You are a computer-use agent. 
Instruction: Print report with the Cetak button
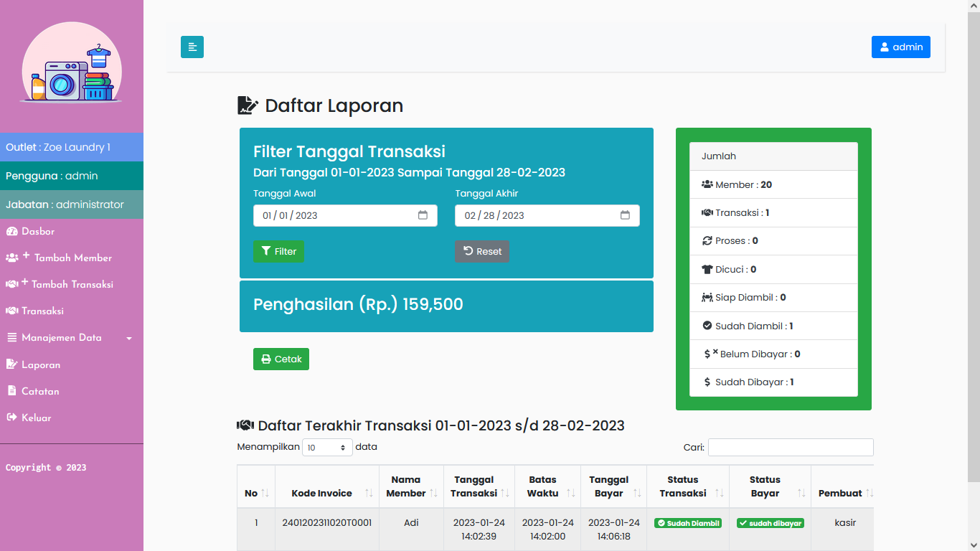pyautogui.click(x=281, y=359)
